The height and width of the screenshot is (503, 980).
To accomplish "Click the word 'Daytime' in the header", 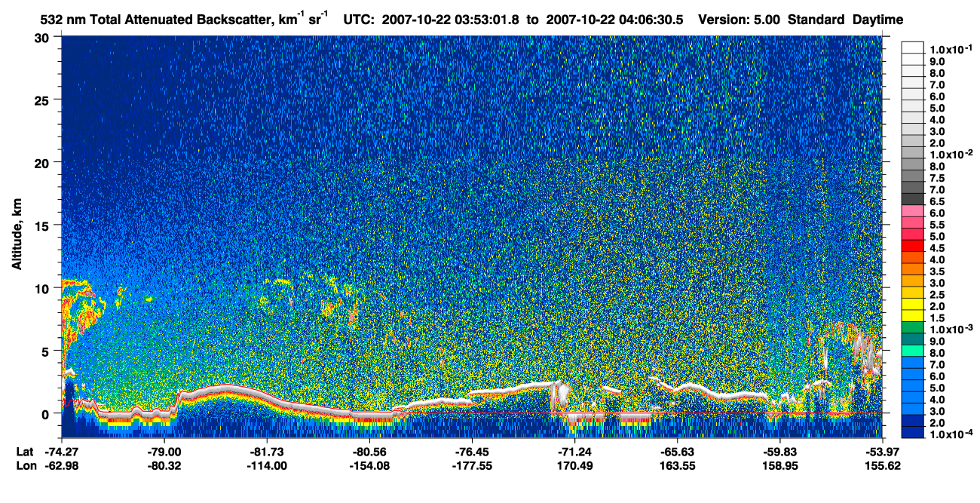I will coord(877,20).
